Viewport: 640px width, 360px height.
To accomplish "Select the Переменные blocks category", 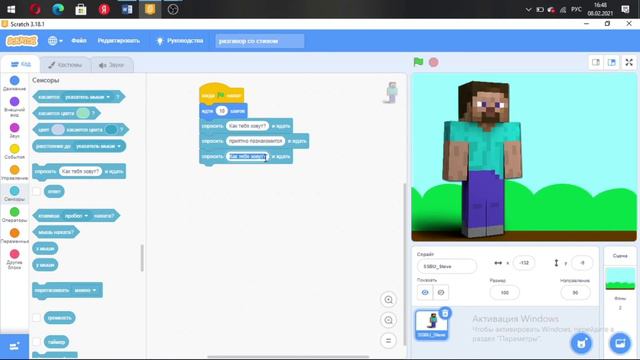I will pos(14,236).
